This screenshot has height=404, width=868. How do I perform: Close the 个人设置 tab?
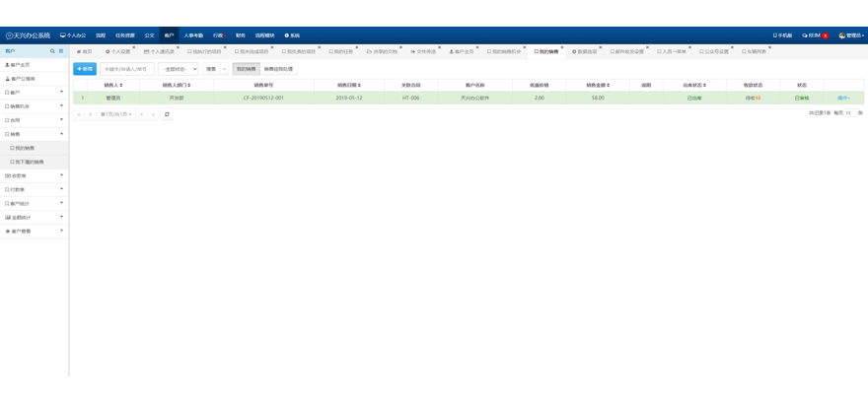[x=133, y=47]
